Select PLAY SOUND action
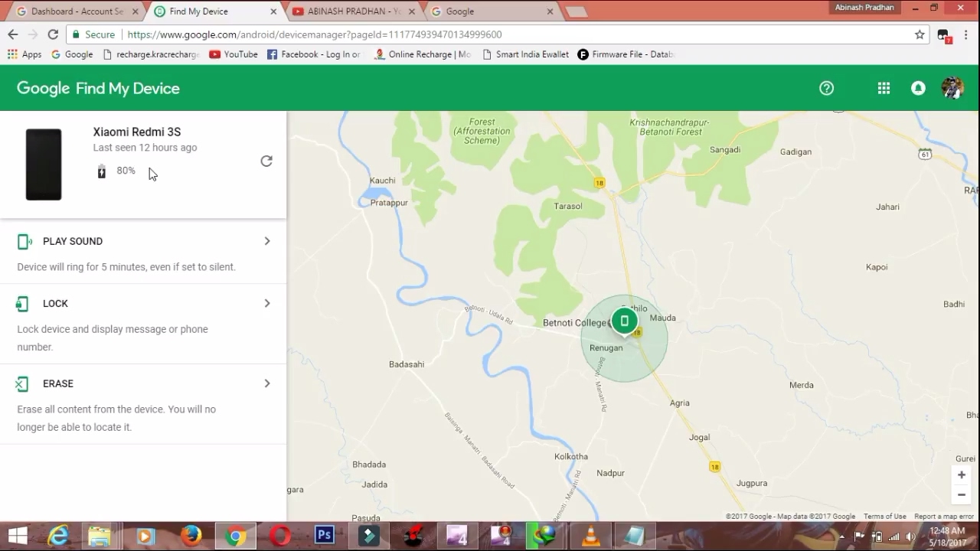980x551 pixels. [x=73, y=241]
